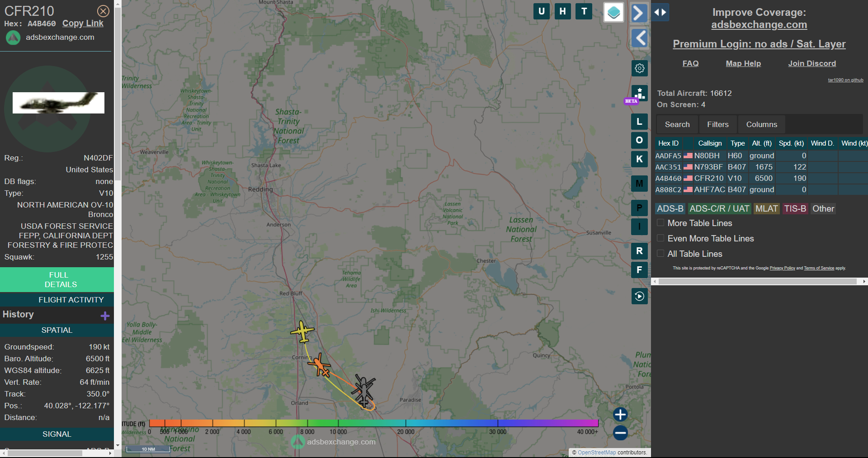868x458 pixels.
Task: Click the OV-10 Bronco aircraft photo
Action: click(58, 103)
